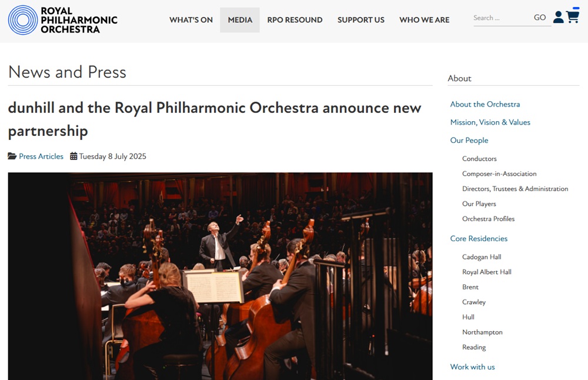Open the Who We Are menu
This screenshot has width=588, height=380.
pyautogui.click(x=424, y=20)
